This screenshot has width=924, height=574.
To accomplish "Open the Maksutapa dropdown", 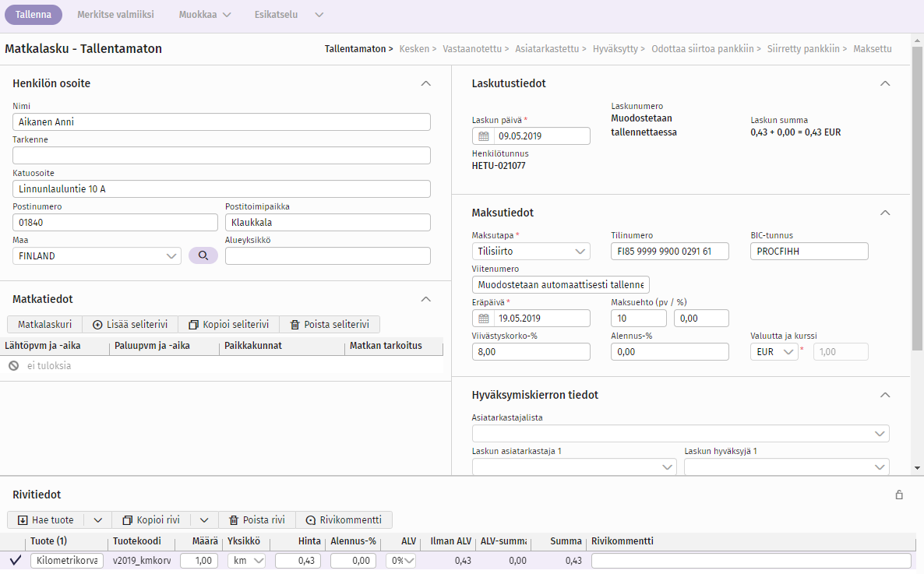I will point(531,251).
